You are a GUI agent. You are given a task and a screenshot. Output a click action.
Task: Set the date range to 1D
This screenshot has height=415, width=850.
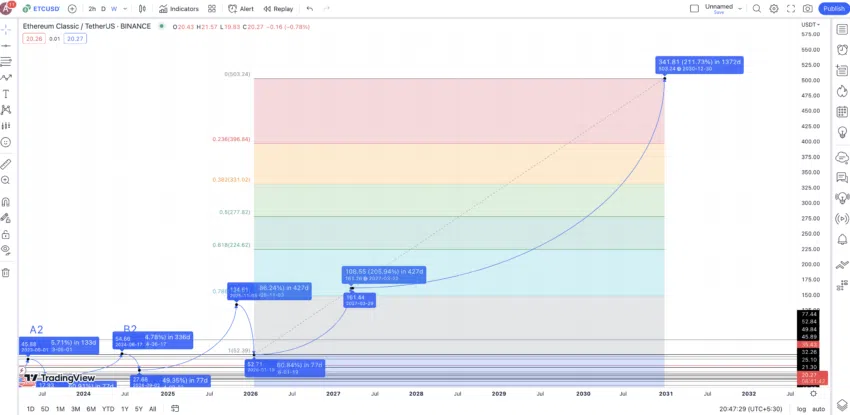[30, 408]
